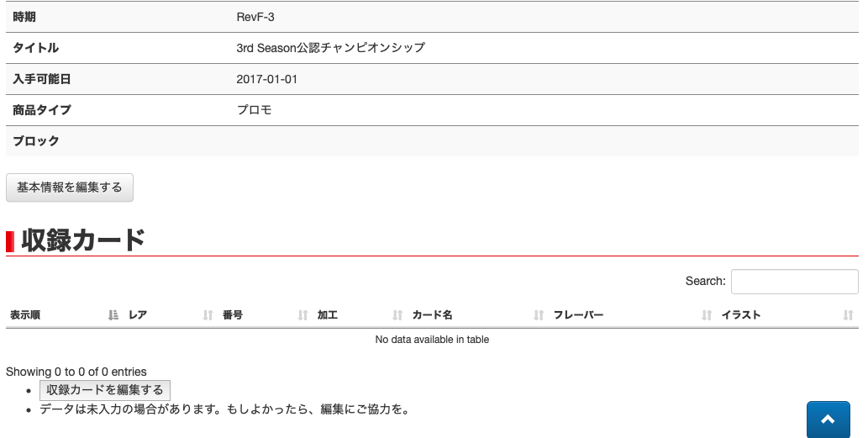
Task: Sort table by レア column icon
Action: [208, 315]
